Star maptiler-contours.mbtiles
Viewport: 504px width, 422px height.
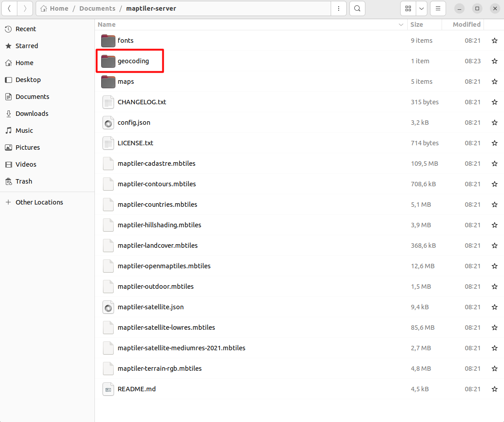[x=494, y=184]
